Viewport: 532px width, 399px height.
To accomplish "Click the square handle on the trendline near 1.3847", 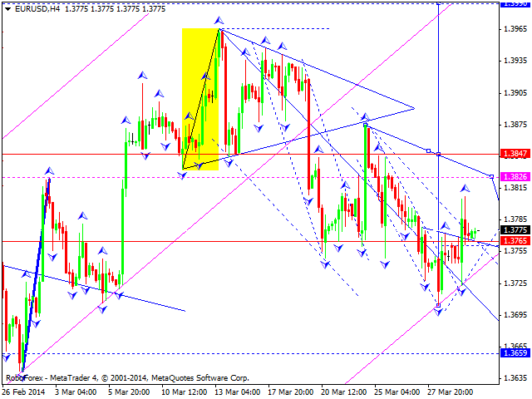I will tap(429, 150).
